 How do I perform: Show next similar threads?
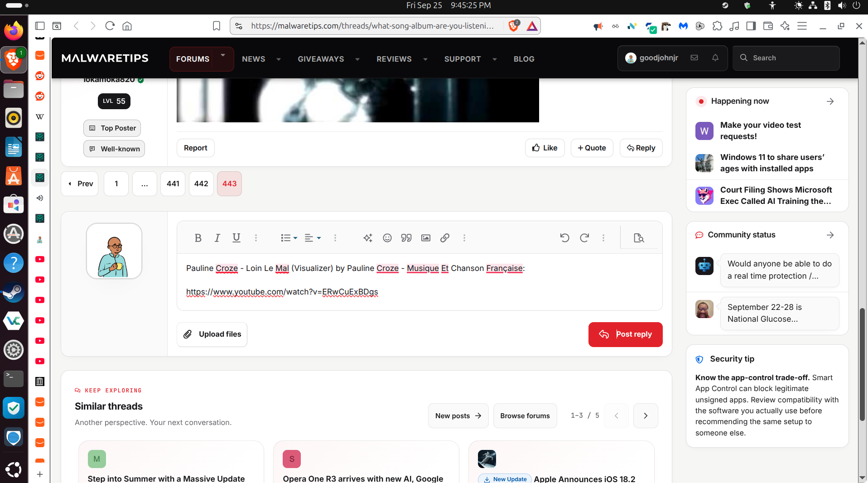[x=646, y=416]
